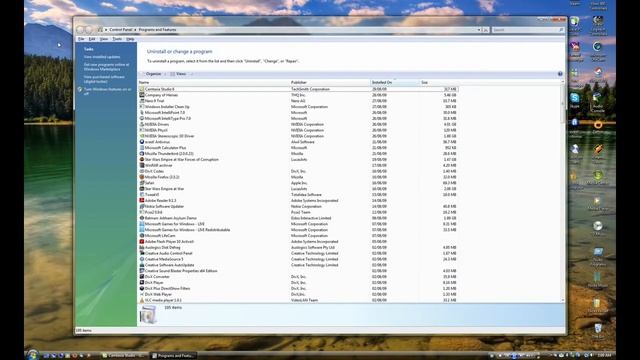Click the Forward navigation button
The width and height of the screenshot is (640, 360).
click(x=89, y=30)
